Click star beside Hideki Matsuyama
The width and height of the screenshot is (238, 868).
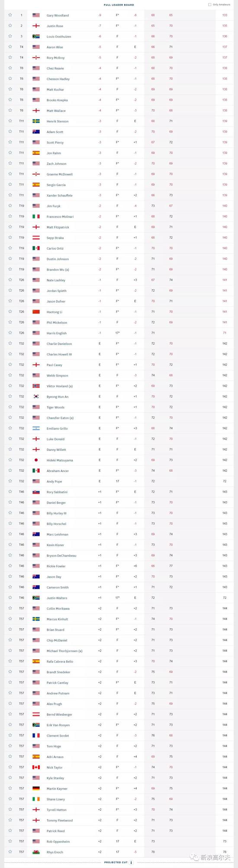tap(10, 460)
